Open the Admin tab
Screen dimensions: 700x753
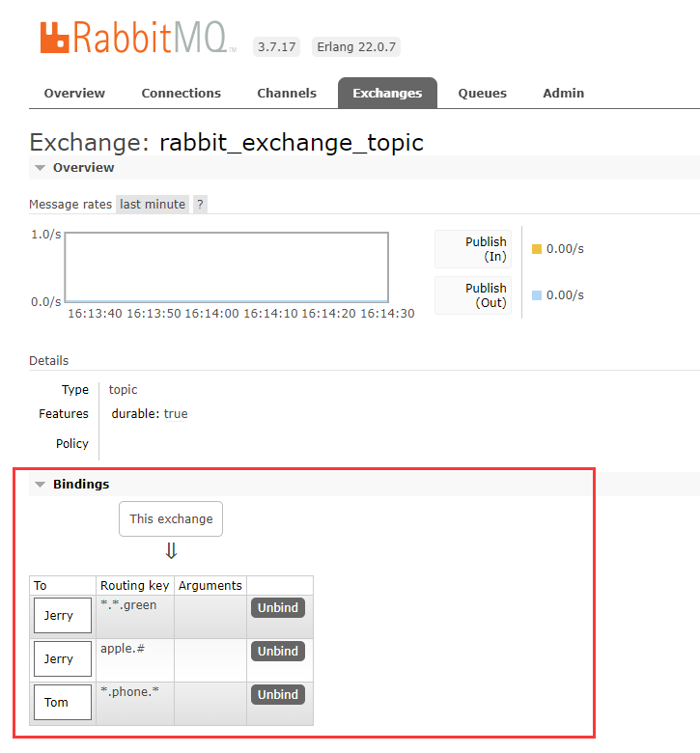tap(564, 94)
